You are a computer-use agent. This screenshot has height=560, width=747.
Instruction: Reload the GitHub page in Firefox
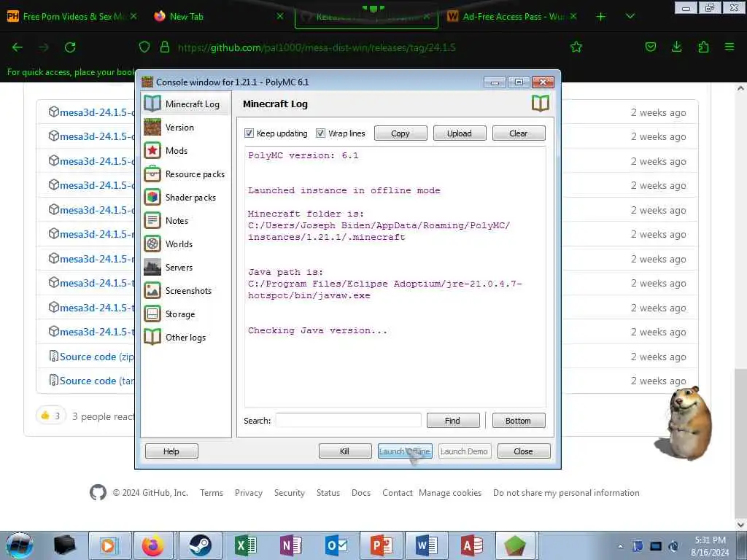point(70,47)
